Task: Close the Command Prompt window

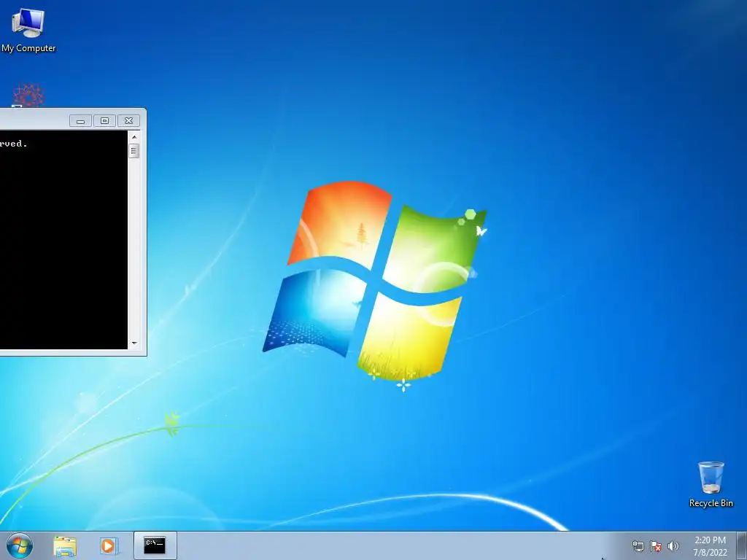Action: click(x=128, y=121)
